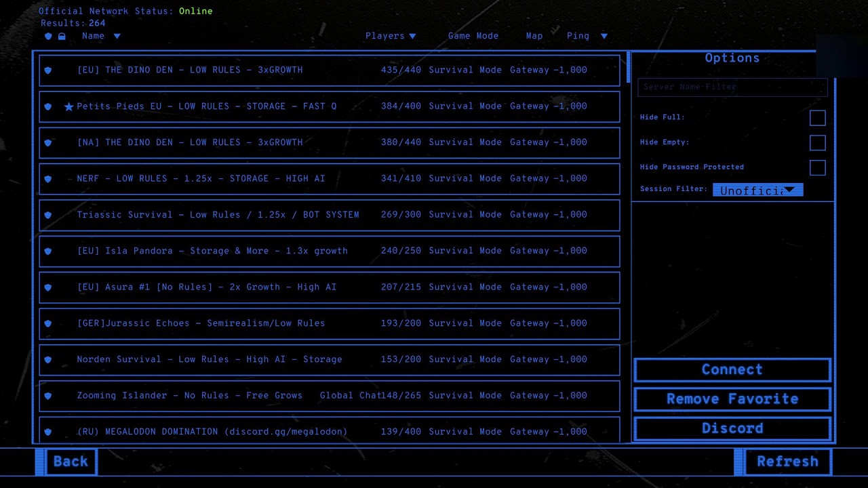
Task: Click the Map column header
Action: 534,36
